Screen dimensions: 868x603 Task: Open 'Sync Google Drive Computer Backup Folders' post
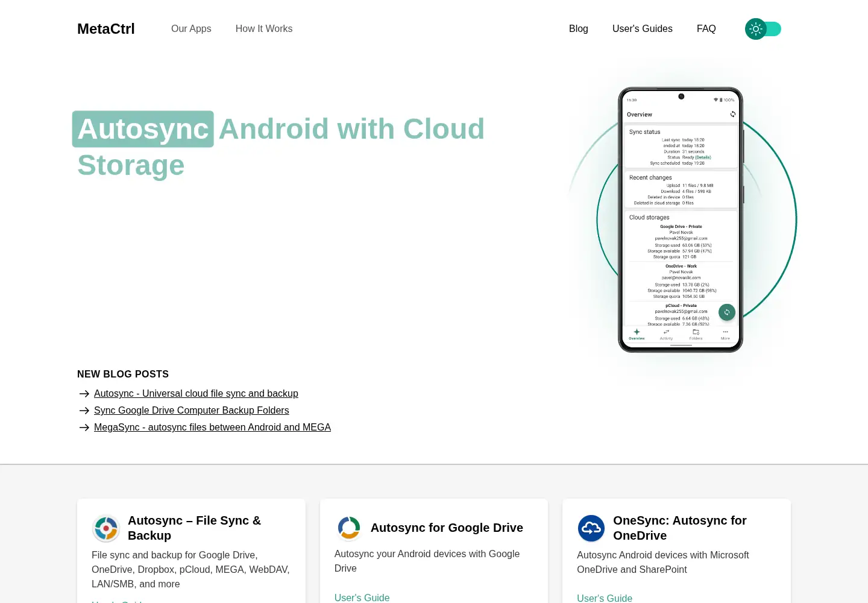[x=192, y=411]
